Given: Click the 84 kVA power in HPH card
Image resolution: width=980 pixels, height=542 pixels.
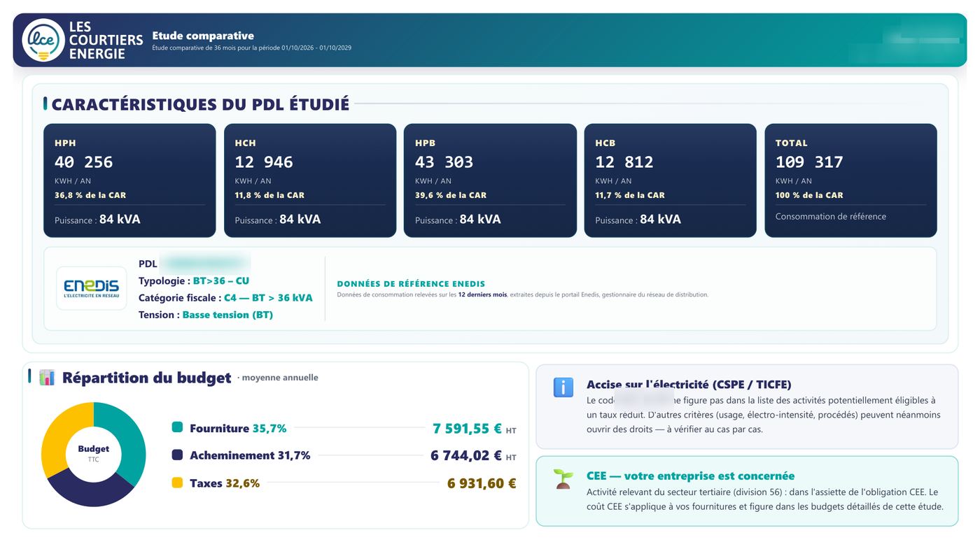Looking at the screenshot, I should coord(120,220).
